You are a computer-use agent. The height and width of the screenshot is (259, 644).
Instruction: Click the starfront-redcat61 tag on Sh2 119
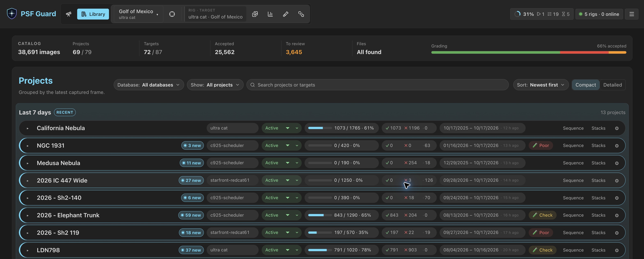pos(232,232)
